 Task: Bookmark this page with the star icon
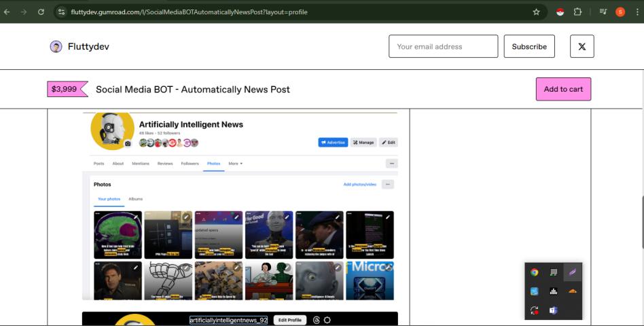coord(536,12)
